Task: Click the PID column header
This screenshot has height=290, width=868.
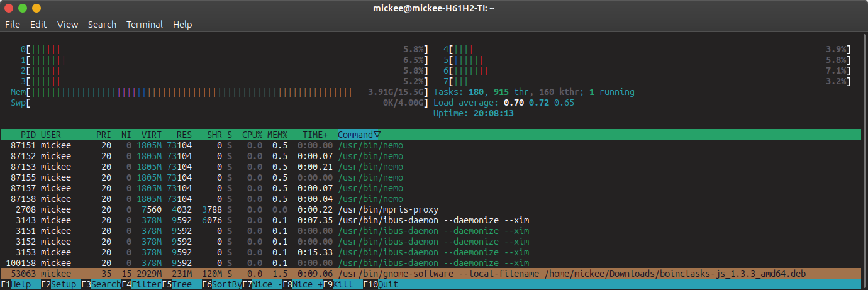Action: click(x=28, y=135)
